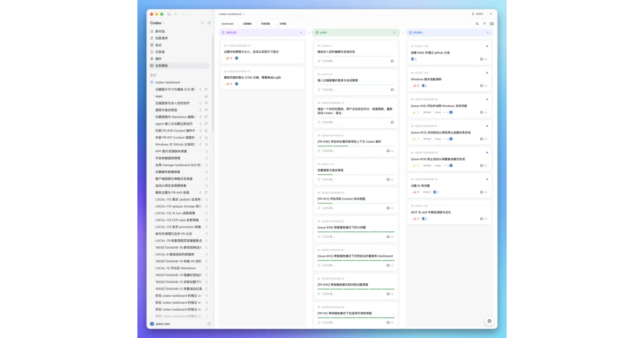The width and height of the screenshot is (644, 338).
Task: Click the 自动化 button in the title bar
Action: [478, 14]
